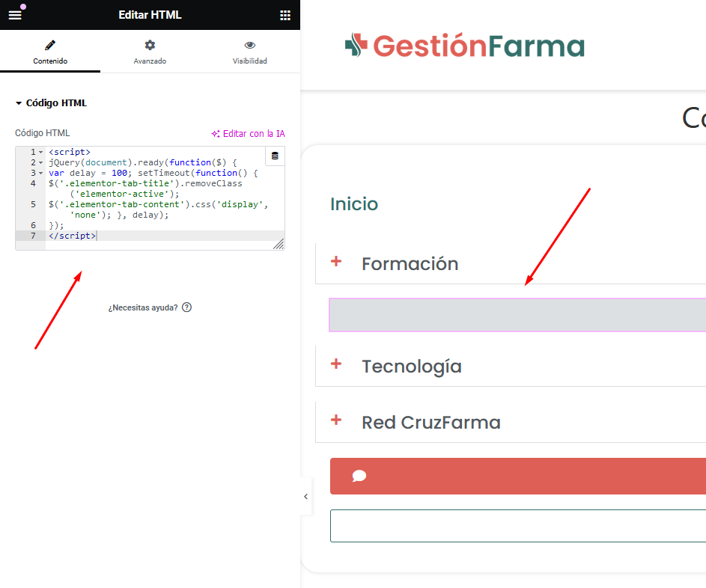This screenshot has height=588, width=706.
Task: Collapse the Elementor panel with arrow
Action: (x=305, y=497)
